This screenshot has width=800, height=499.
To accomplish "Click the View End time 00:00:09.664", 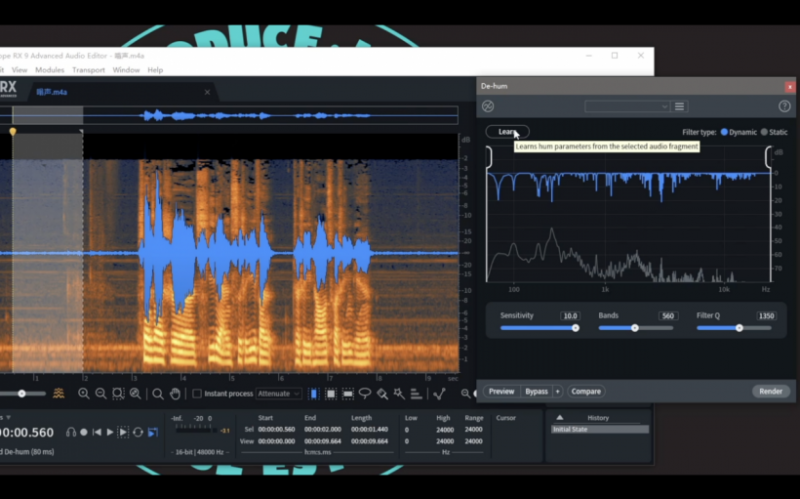I will pos(322,441).
